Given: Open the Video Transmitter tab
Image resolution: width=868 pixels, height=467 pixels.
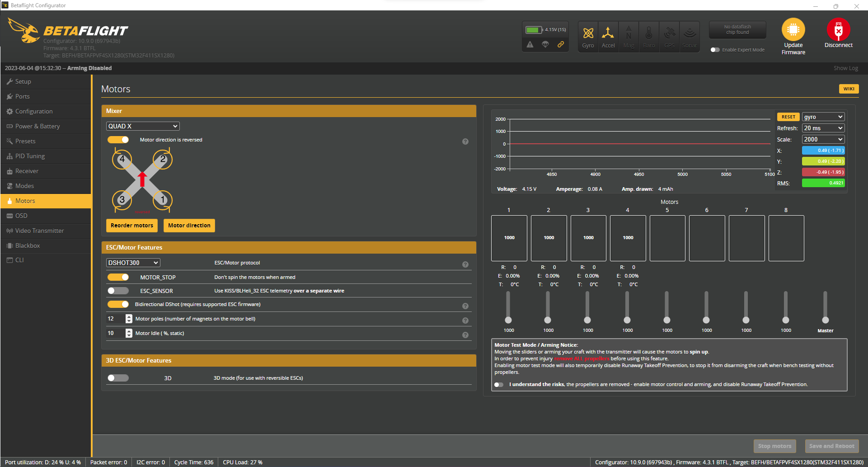Looking at the screenshot, I should point(46,231).
